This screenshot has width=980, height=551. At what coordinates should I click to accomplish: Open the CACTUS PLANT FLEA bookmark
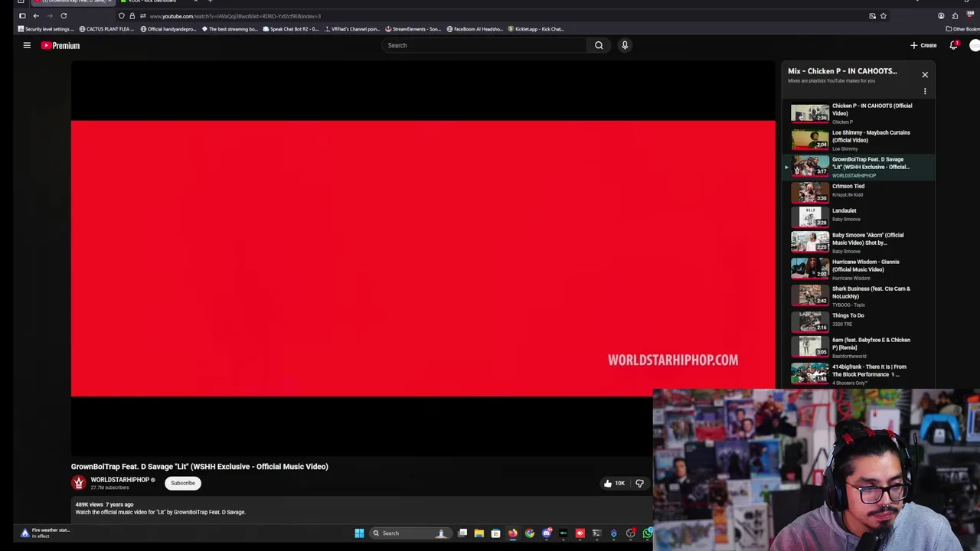click(106, 29)
